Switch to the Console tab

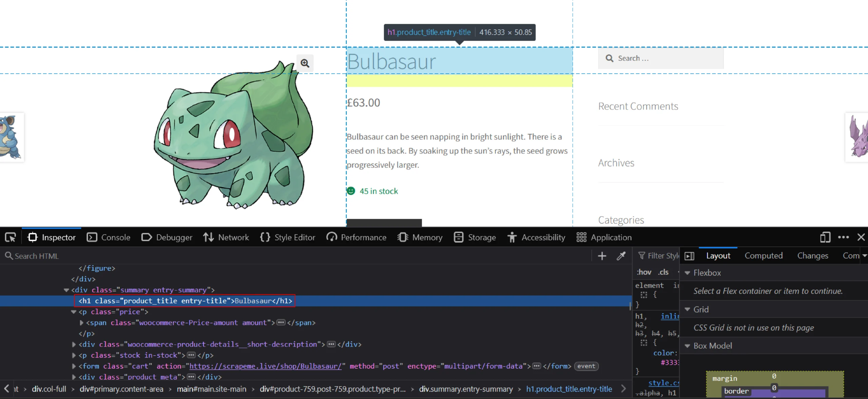coord(108,237)
